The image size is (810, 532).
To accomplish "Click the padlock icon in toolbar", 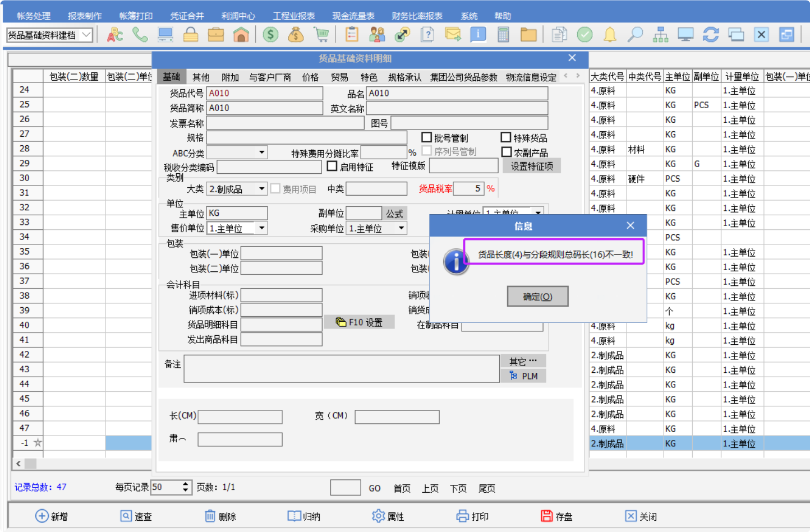I will (191, 35).
